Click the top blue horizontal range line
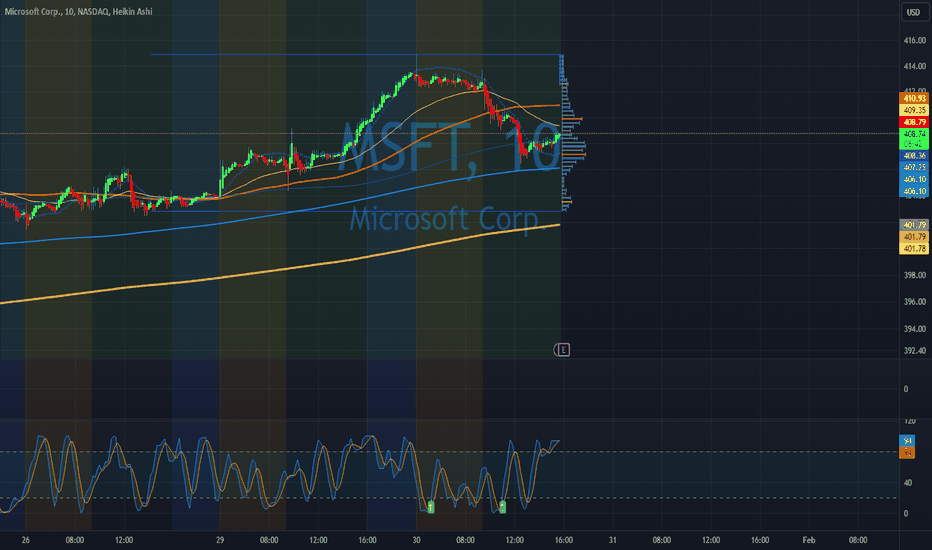 [x=355, y=55]
